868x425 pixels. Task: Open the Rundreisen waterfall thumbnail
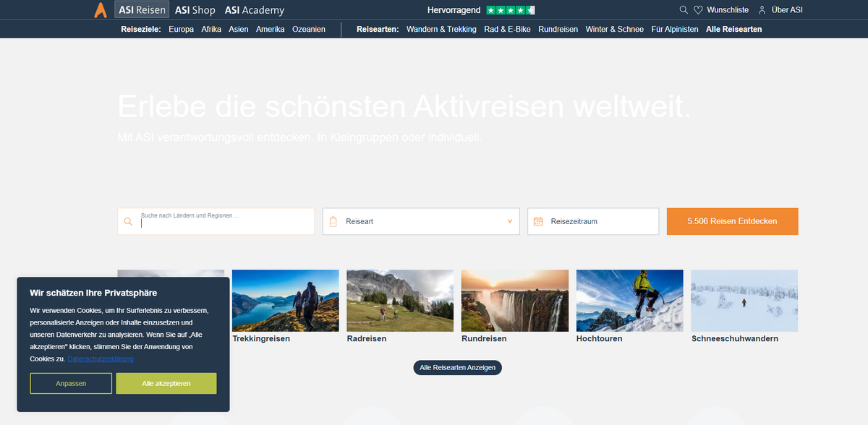(514, 301)
